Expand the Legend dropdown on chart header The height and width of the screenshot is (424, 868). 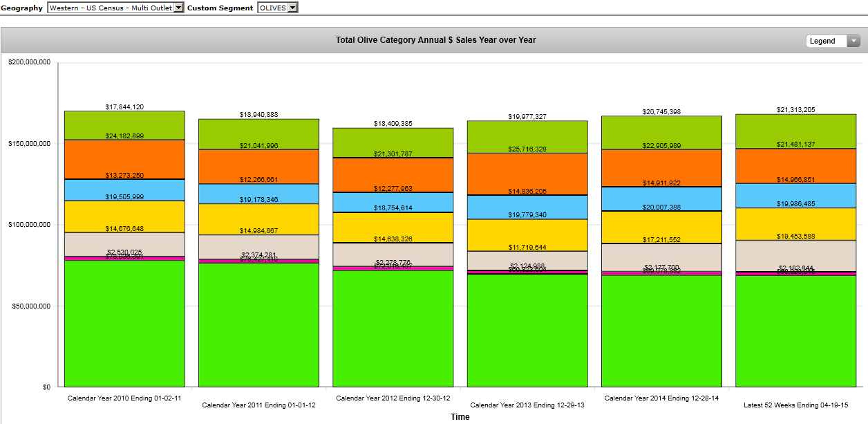(x=833, y=41)
